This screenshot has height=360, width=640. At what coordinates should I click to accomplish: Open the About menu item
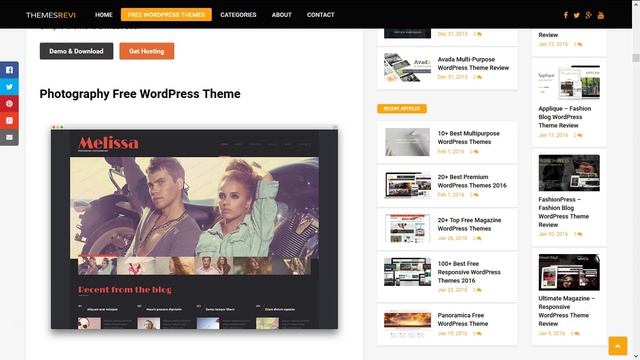click(282, 15)
